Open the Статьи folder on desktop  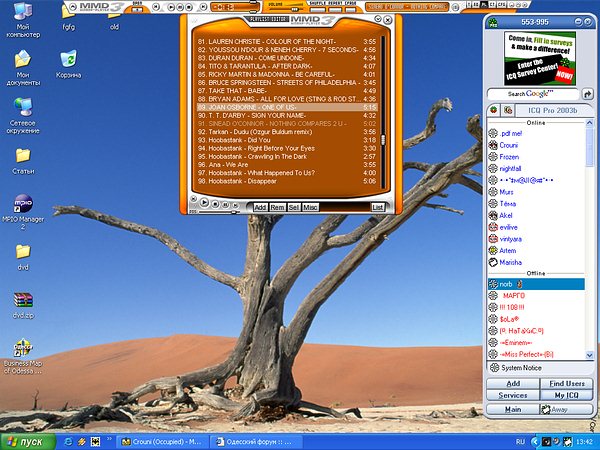[22, 156]
